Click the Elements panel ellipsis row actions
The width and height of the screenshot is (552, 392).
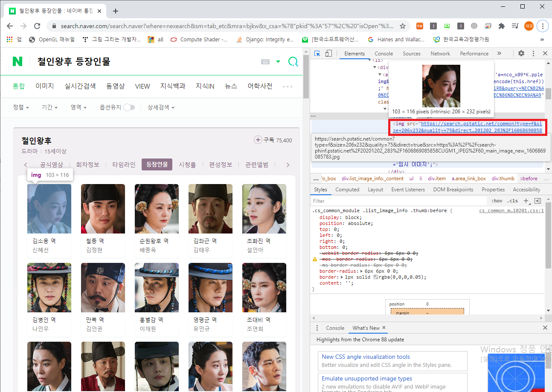pyautogui.click(x=313, y=116)
